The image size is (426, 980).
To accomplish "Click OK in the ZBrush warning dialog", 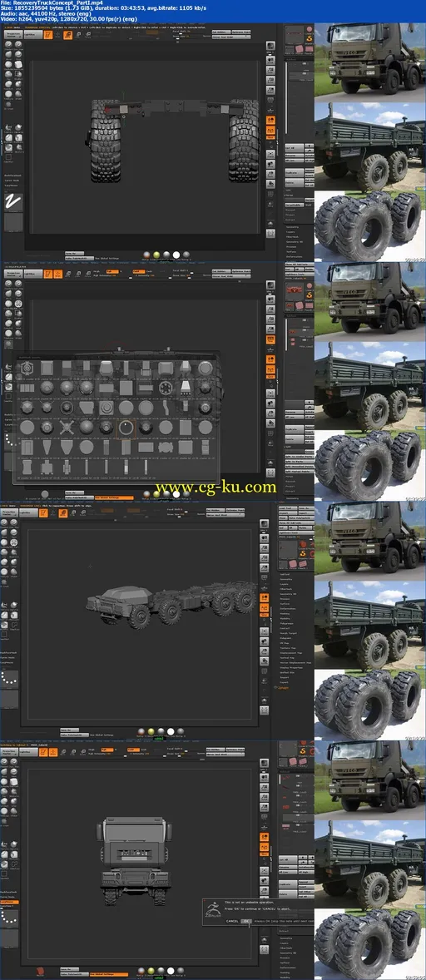I will point(246,921).
